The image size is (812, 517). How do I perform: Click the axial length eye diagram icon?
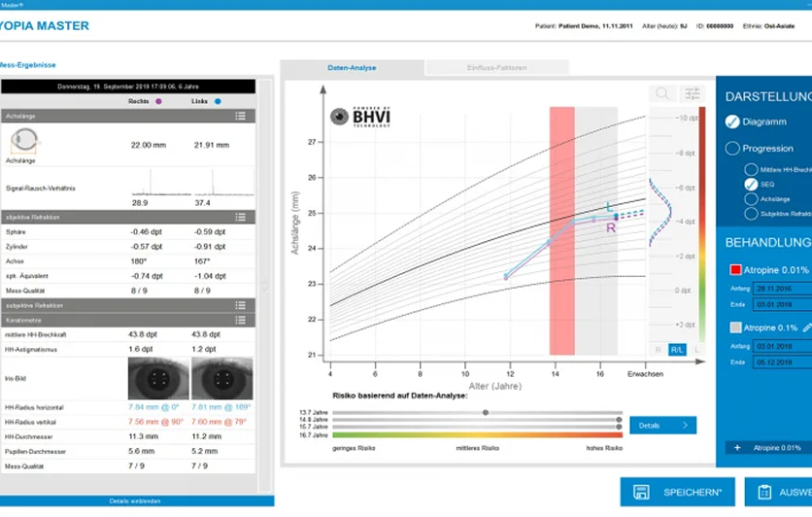click(24, 141)
